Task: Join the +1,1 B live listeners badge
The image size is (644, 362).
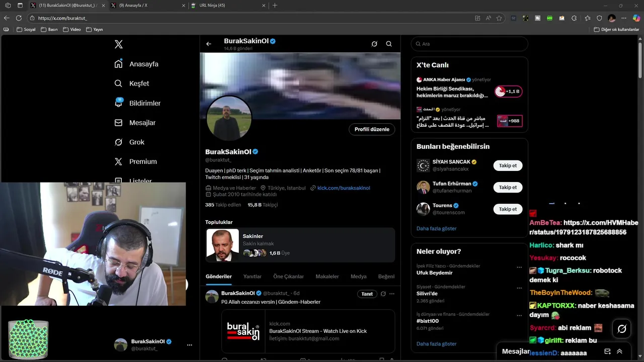Action: pos(509,92)
